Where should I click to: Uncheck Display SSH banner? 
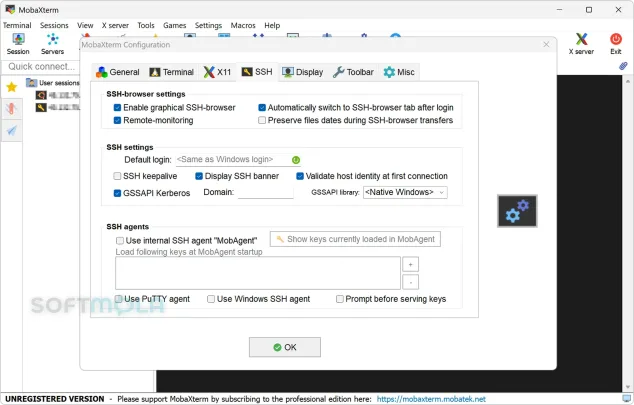pyautogui.click(x=199, y=176)
